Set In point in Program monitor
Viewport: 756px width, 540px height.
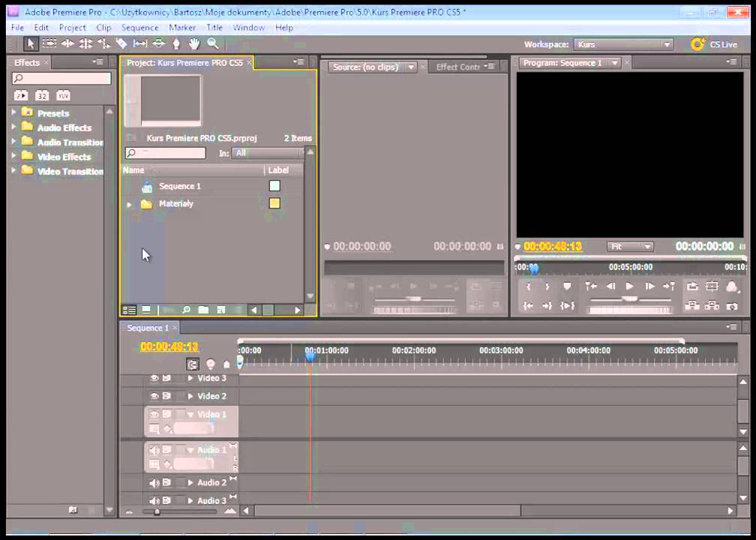tap(529, 286)
